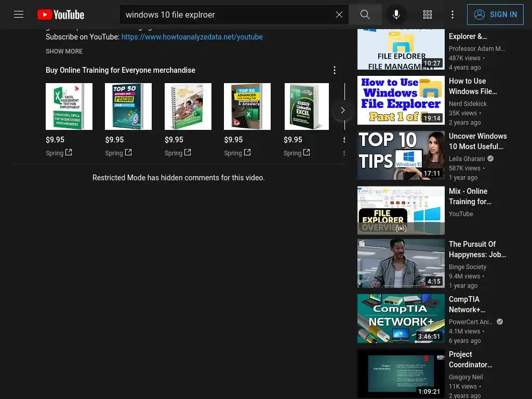Open Spring link under second book
The image size is (532, 399).
click(118, 153)
